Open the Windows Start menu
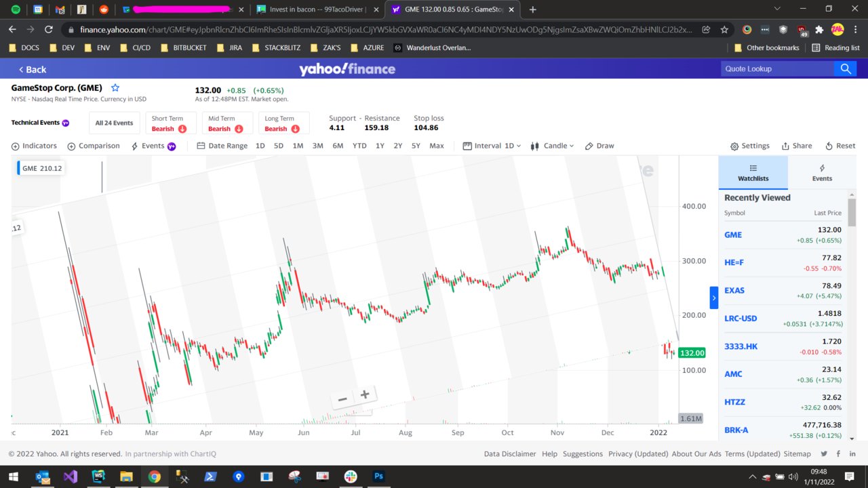868x488 pixels. click(x=13, y=476)
